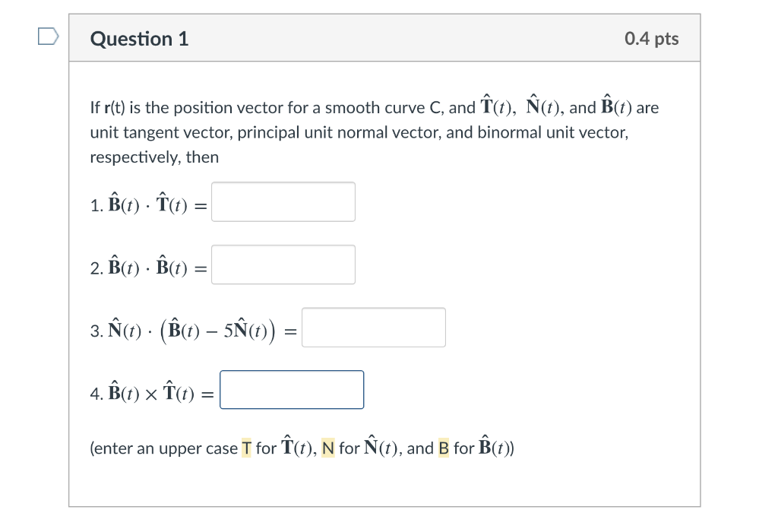Click the highlighted letter N in instructions
The height and width of the screenshot is (532, 778).
(327, 448)
